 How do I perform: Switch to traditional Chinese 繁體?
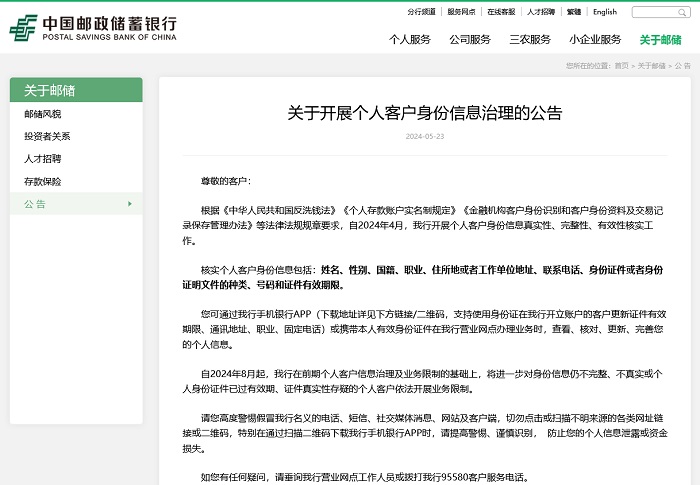click(x=574, y=12)
